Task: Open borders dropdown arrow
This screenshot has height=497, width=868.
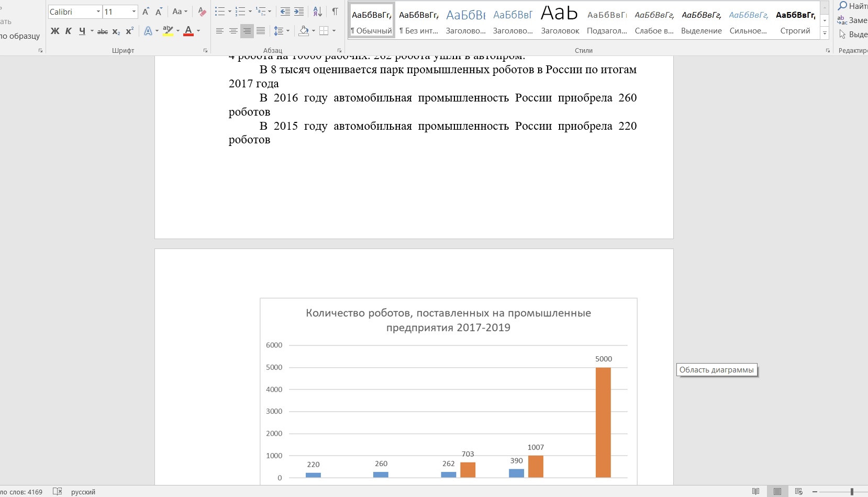Action: click(x=334, y=31)
